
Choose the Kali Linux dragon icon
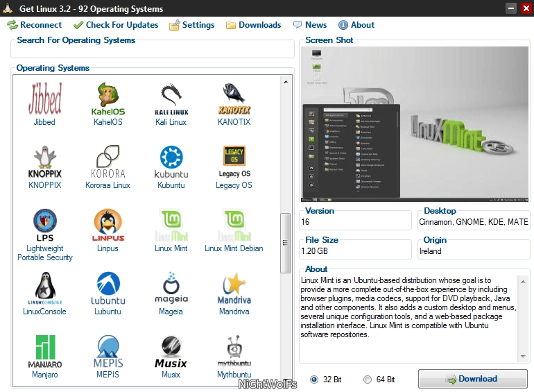(x=171, y=99)
